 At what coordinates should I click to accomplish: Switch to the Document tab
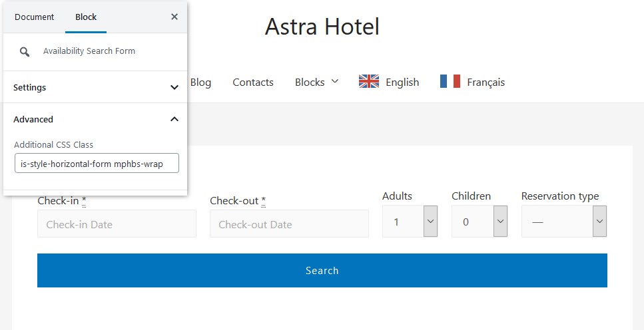[35, 17]
